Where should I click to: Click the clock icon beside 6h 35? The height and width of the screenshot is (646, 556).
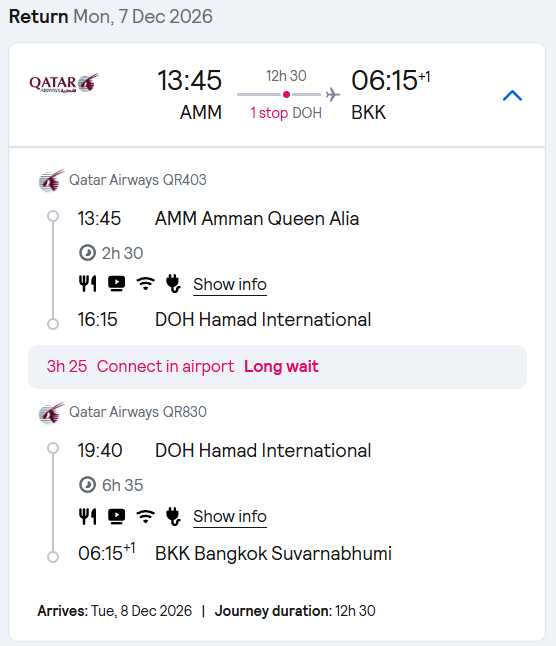[87, 485]
